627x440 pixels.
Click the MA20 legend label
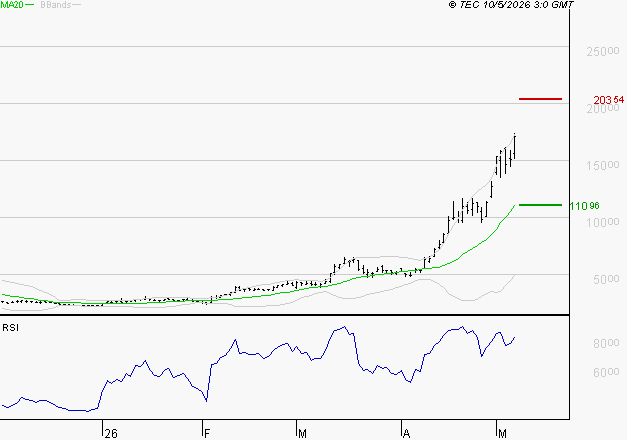[12, 5]
